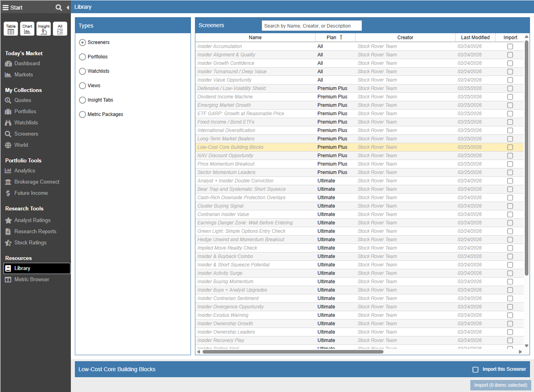534x392 pixels.
Task: Sort by the Plan column header
Action: click(335, 37)
